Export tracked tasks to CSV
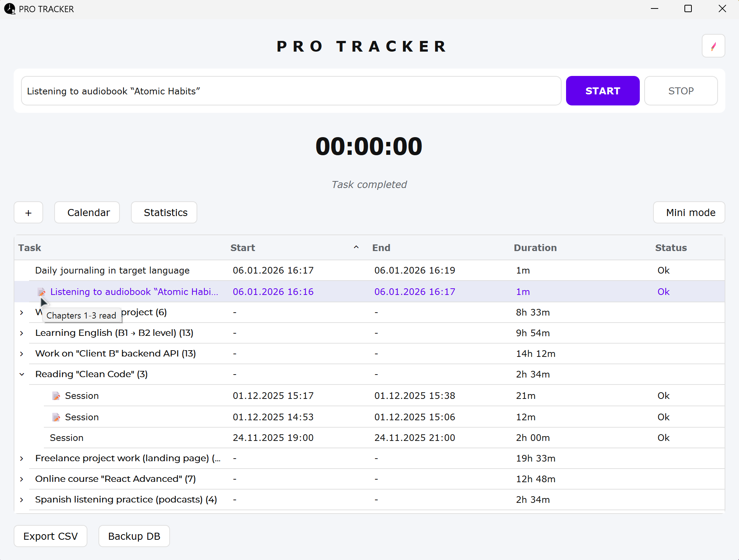Screen dimensions: 739x560 (x=50, y=536)
